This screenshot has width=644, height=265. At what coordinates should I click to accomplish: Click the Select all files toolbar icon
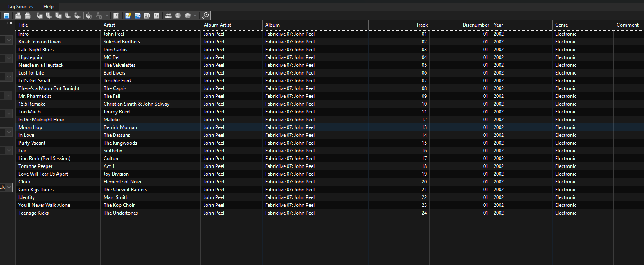[x=6, y=16]
